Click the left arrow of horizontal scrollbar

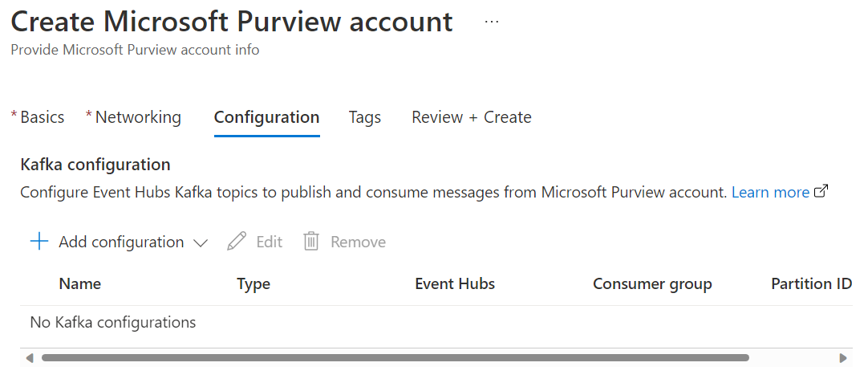pos(30,358)
